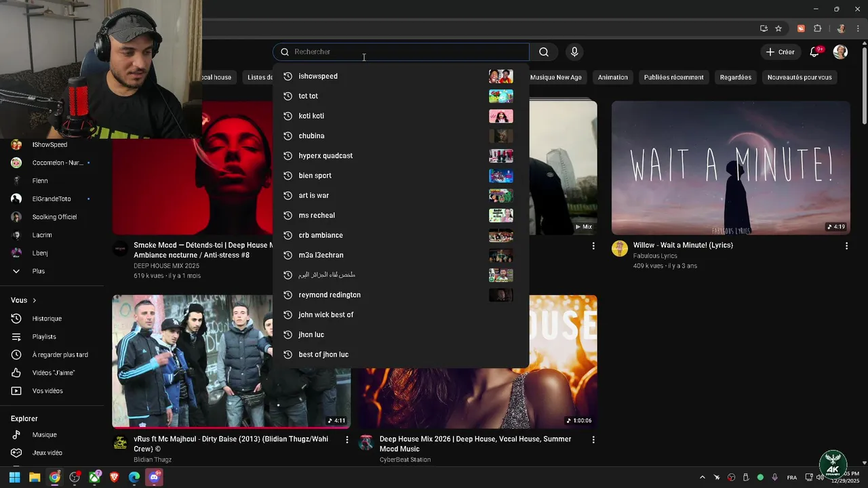Select 'ishowspeed' search suggestion
868x488 pixels.
tap(401, 76)
